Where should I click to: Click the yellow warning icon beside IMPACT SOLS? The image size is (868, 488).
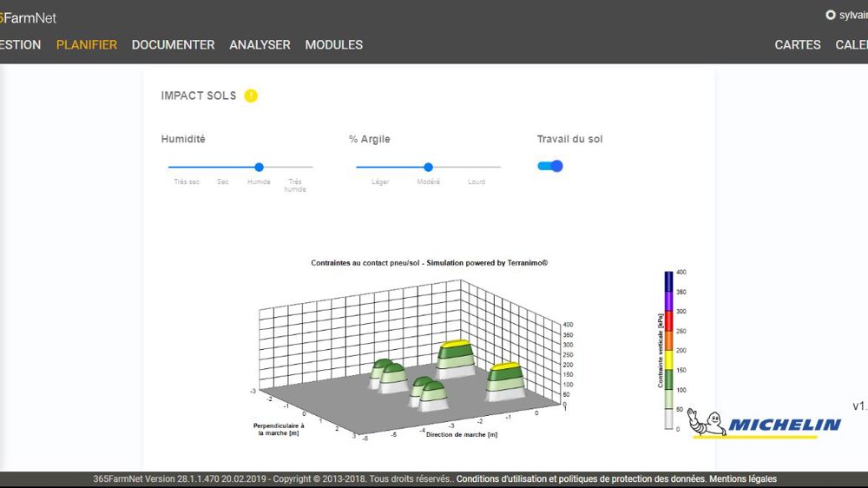[251, 96]
